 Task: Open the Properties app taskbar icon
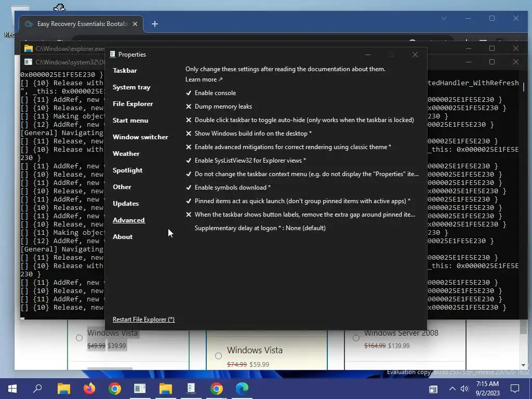pos(191,389)
